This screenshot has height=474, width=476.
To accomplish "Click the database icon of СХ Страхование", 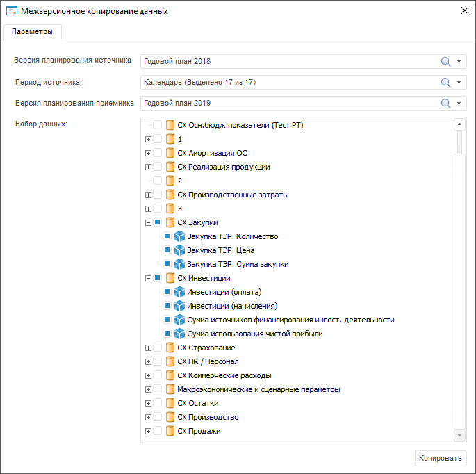I will 170,348.
